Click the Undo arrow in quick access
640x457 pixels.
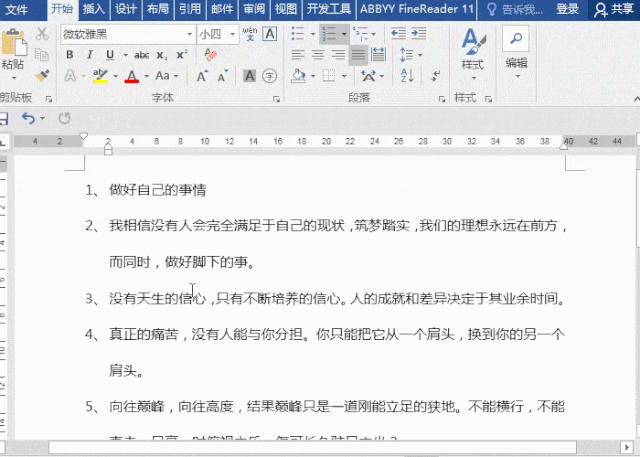28,118
